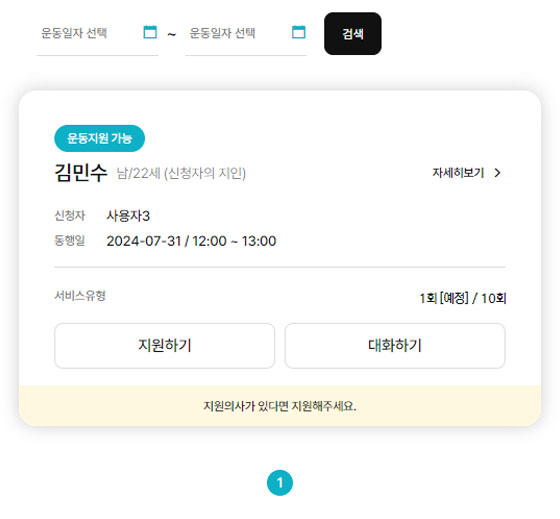Click the 대화하기 button
Screen dimensions: 560x519
click(x=395, y=346)
